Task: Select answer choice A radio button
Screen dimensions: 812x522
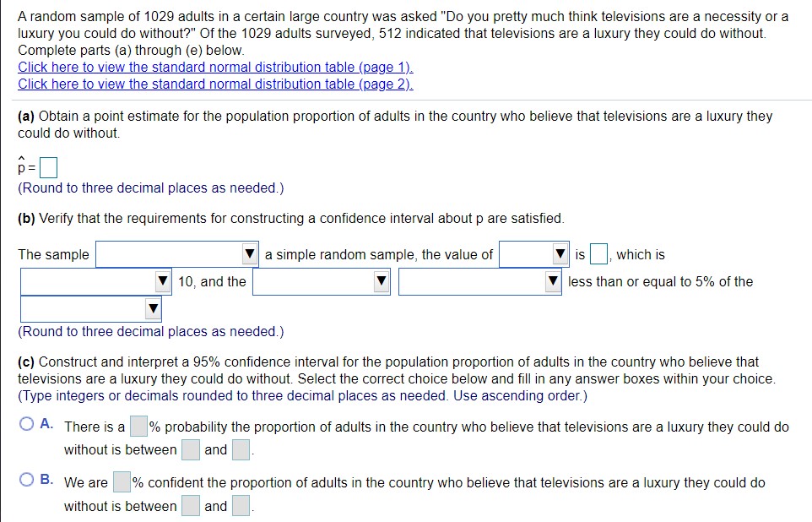Action: tap(26, 426)
